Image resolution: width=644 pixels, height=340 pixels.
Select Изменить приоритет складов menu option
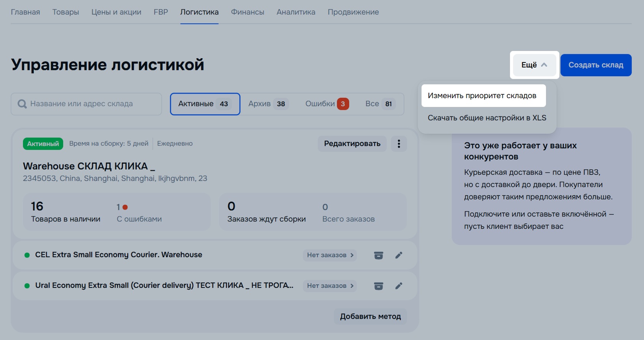point(482,96)
